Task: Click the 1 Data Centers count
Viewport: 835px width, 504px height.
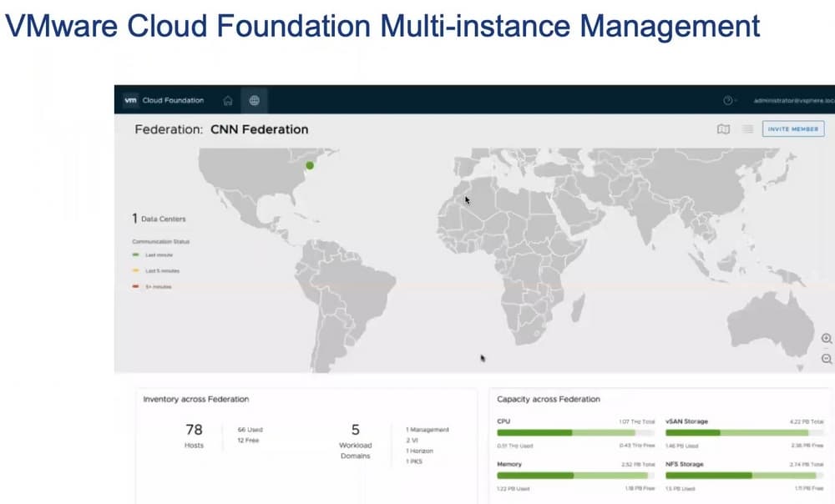Action: (159, 218)
